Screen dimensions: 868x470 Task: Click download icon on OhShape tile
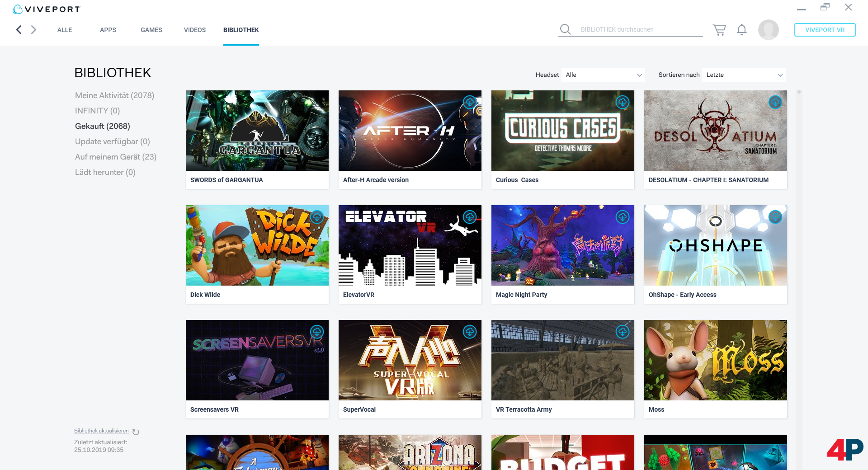click(x=775, y=217)
